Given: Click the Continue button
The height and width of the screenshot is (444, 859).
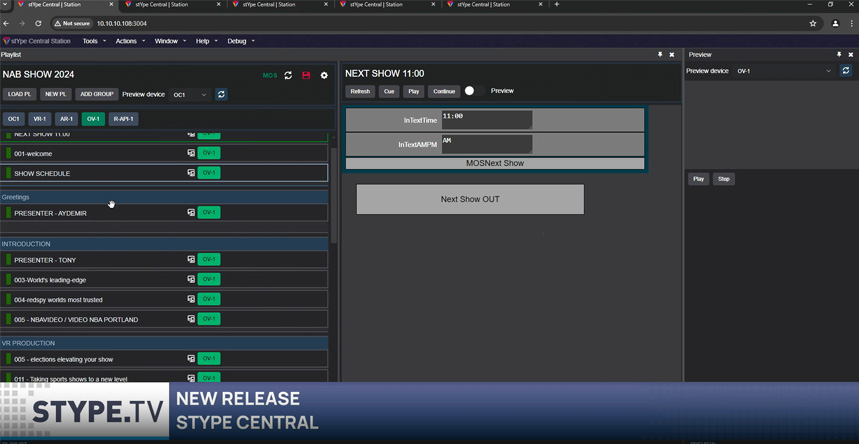Looking at the screenshot, I should point(444,92).
